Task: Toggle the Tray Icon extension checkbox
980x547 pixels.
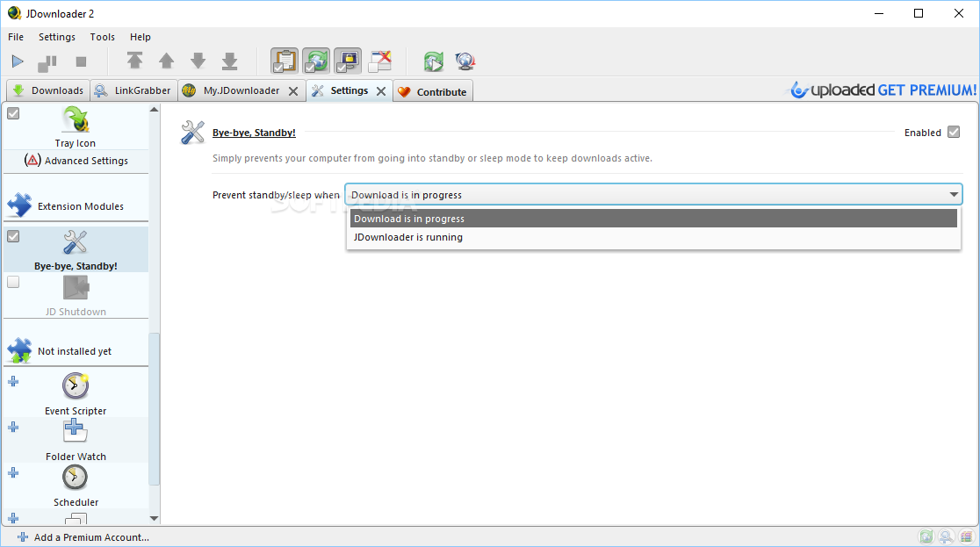Action: (x=13, y=113)
